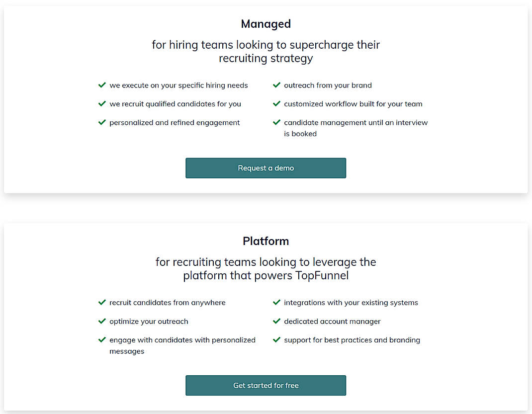
Task: Click the checkmark beside 'dedicated account manager'
Action: [276, 321]
